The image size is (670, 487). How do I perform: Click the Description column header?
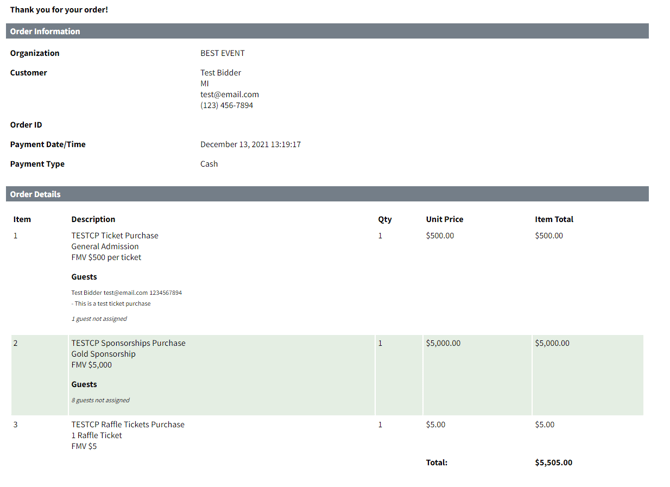click(93, 219)
